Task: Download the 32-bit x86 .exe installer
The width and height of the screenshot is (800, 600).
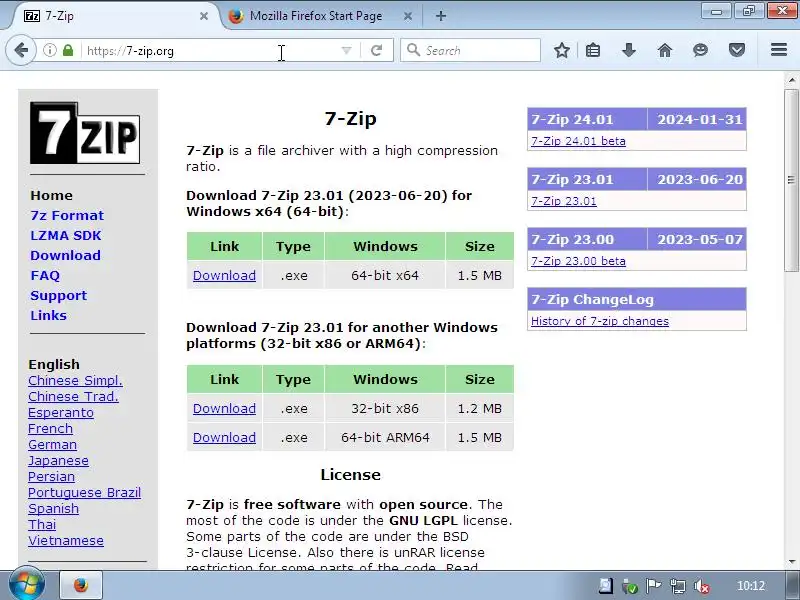Action: (224, 409)
